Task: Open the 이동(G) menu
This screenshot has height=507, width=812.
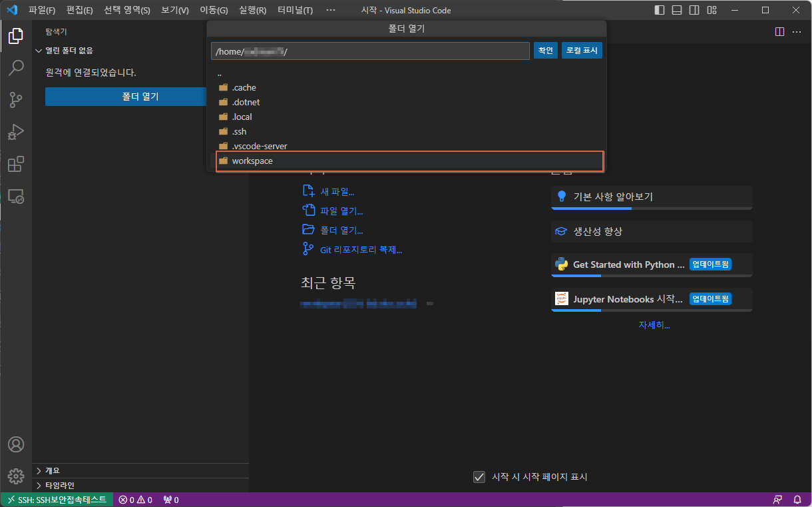Action: [214, 10]
